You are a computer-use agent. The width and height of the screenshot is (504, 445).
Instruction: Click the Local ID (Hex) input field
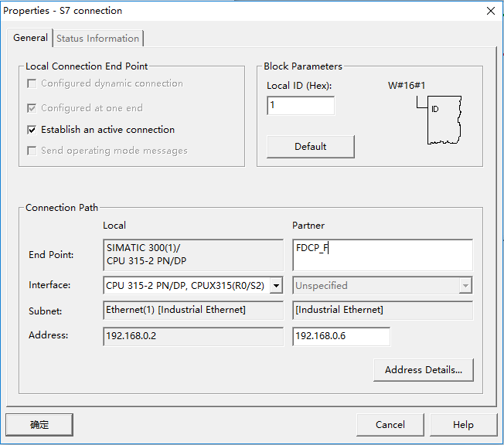(x=300, y=106)
